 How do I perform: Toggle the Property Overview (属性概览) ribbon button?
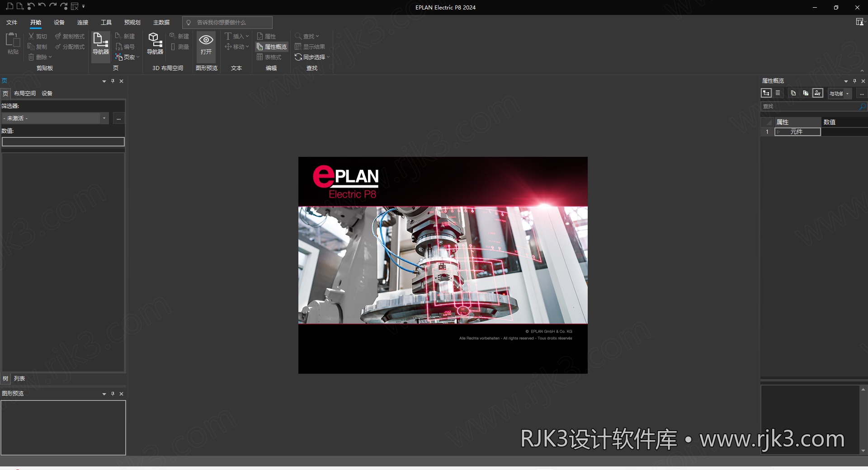click(x=272, y=47)
